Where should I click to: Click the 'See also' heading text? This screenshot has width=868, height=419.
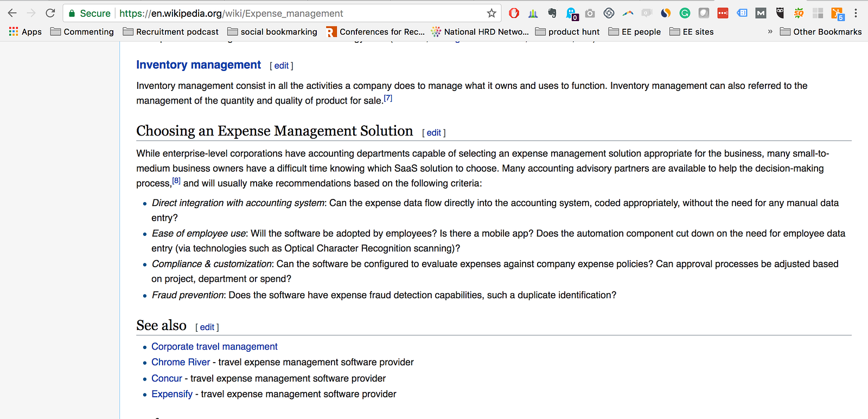162,325
